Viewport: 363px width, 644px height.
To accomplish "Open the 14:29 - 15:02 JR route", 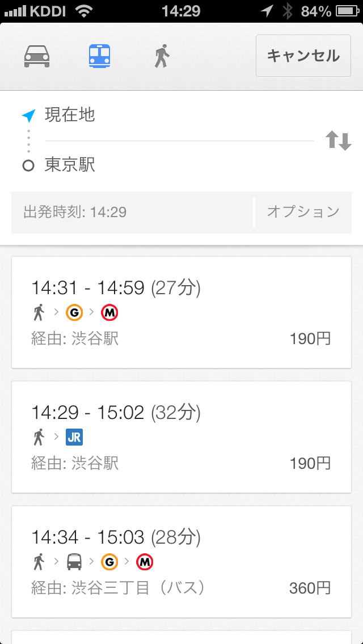I will click(x=181, y=437).
